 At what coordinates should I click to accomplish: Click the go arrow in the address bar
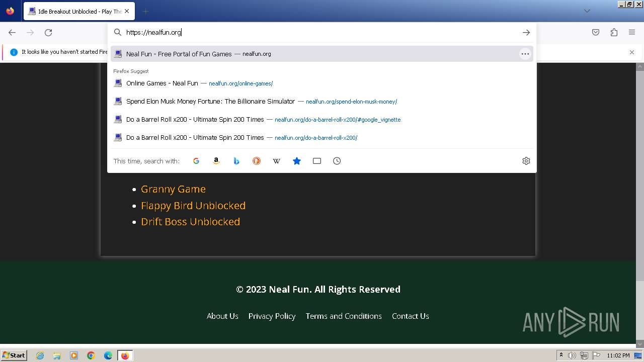click(x=526, y=32)
